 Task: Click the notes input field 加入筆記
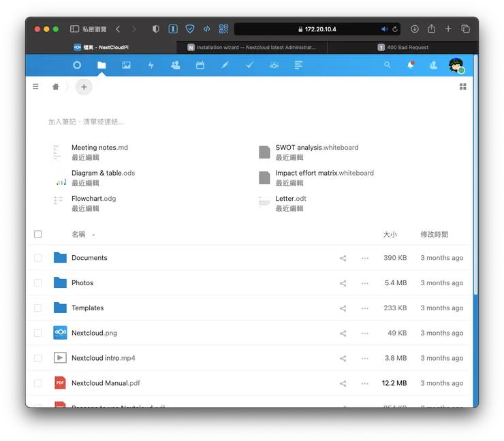point(86,122)
